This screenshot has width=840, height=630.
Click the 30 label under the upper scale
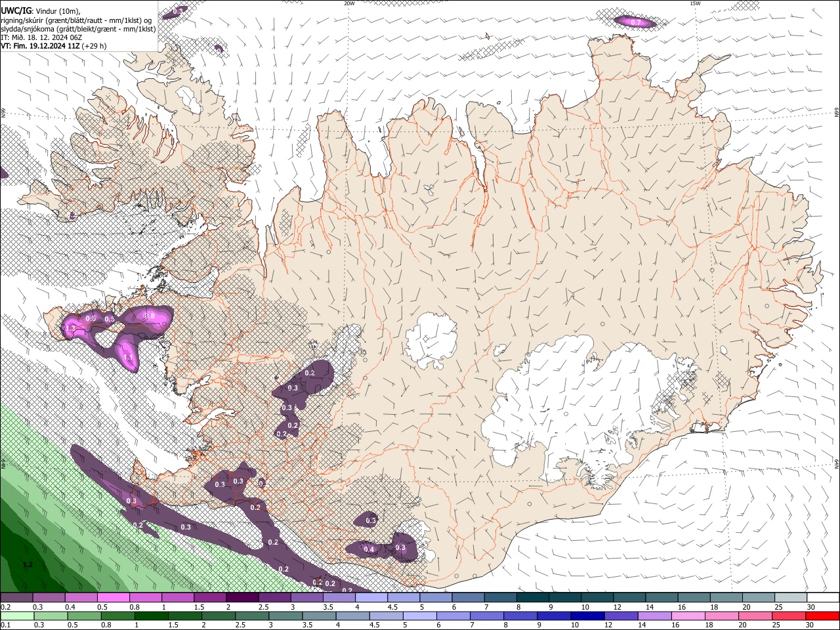811,607
